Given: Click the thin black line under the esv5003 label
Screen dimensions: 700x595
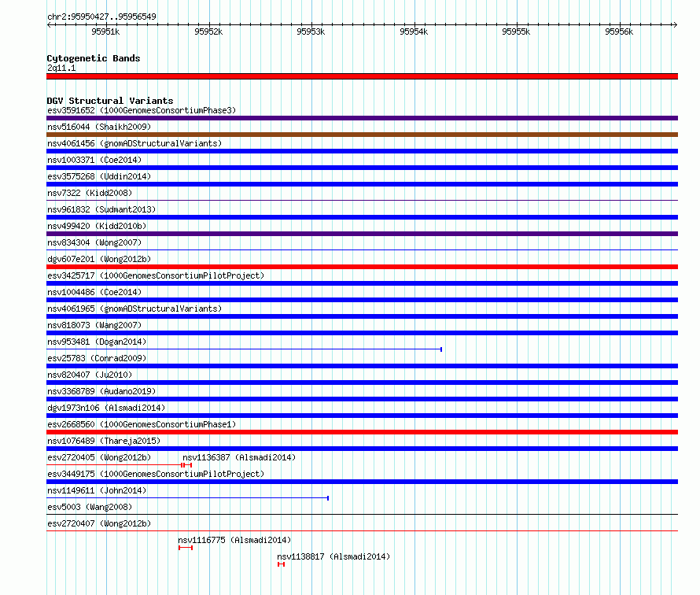Looking at the screenshot, I should [x=362, y=515].
